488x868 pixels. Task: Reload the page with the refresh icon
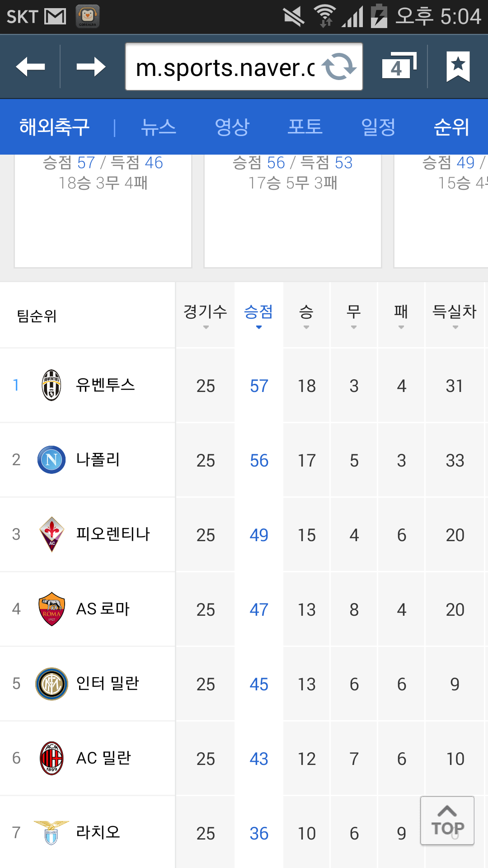tap(339, 67)
